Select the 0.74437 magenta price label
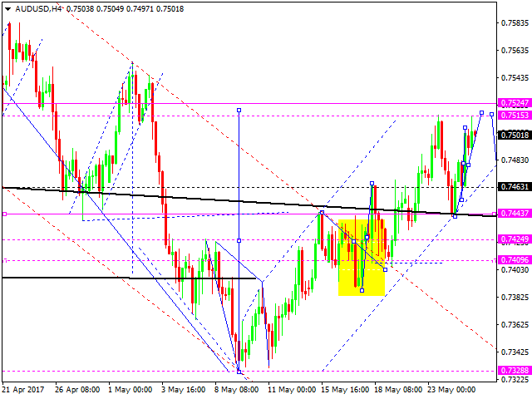This screenshot has height=399, width=532. (x=515, y=214)
